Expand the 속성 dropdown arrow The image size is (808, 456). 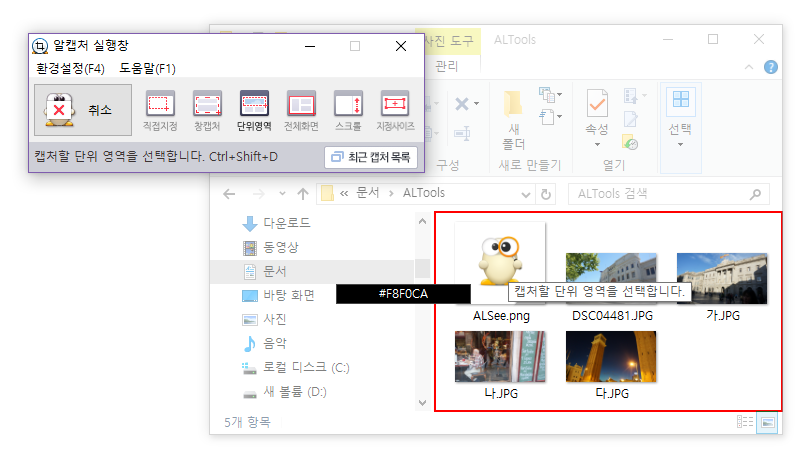pyautogui.click(x=597, y=145)
